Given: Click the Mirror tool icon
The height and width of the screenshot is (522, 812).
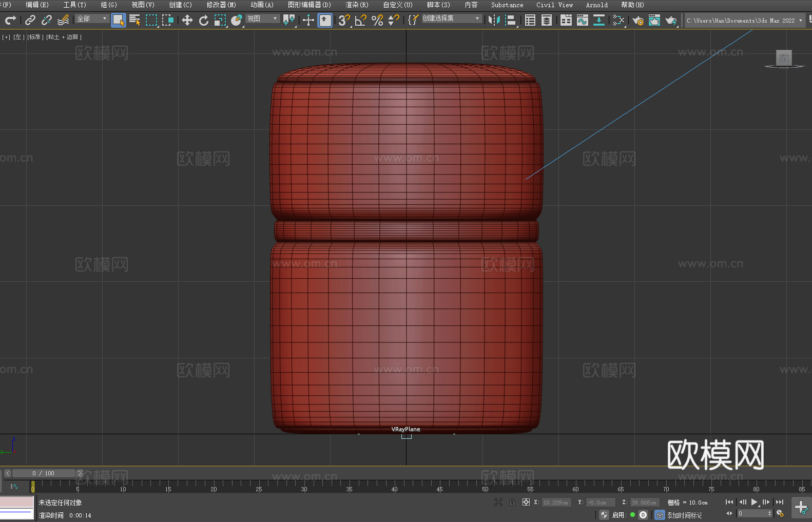Looking at the screenshot, I should pos(494,20).
